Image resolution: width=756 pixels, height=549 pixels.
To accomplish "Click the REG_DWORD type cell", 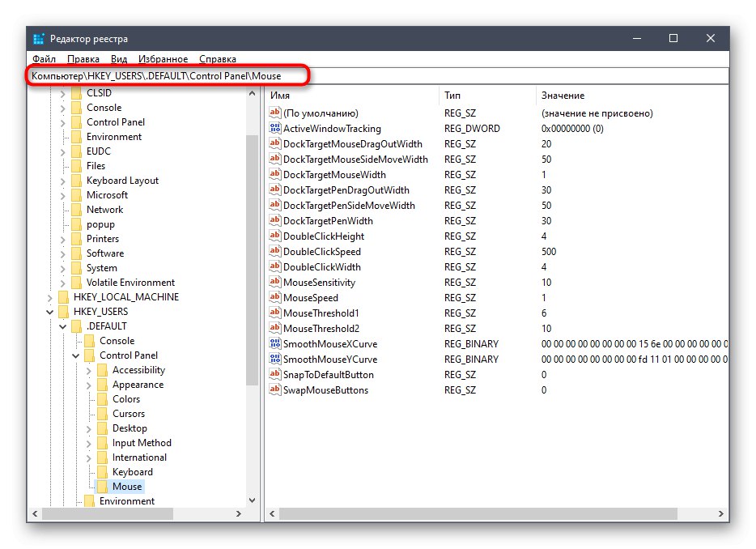I will 472,128.
